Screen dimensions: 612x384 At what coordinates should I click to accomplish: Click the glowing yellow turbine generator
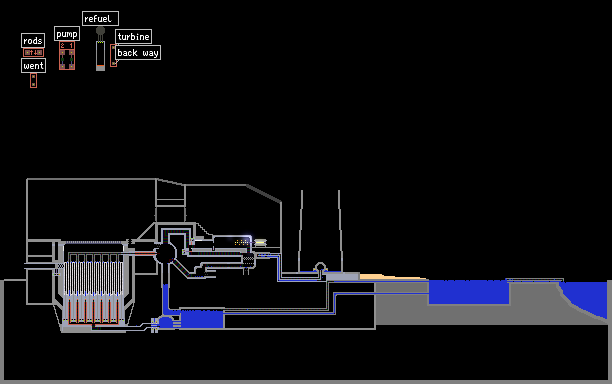[260, 243]
